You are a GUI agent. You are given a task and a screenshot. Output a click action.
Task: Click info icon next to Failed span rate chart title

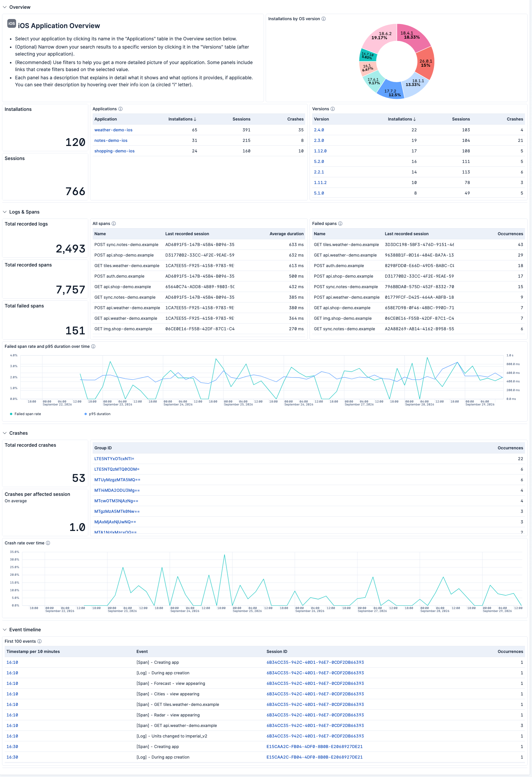coord(93,346)
